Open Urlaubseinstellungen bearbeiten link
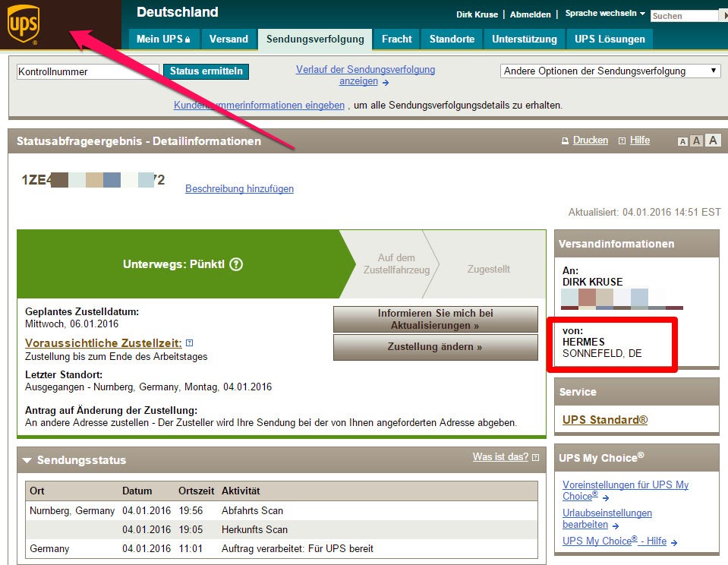 click(607, 519)
